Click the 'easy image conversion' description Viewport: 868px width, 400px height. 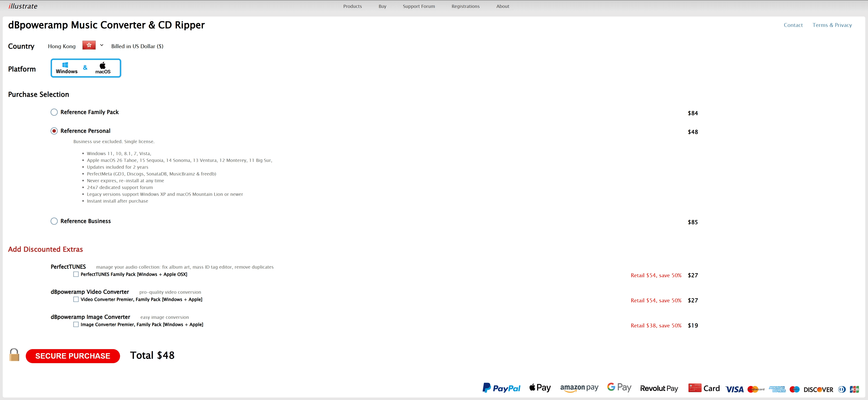[x=164, y=317]
